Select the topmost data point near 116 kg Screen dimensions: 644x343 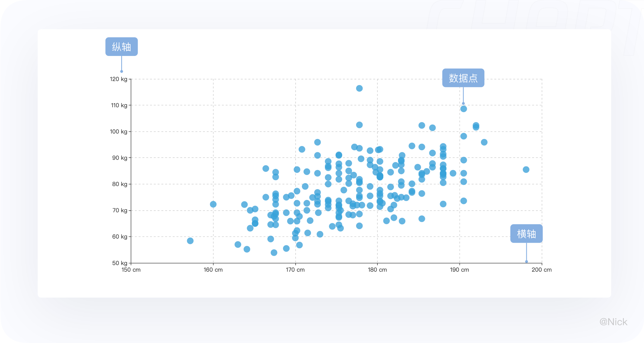pos(359,88)
